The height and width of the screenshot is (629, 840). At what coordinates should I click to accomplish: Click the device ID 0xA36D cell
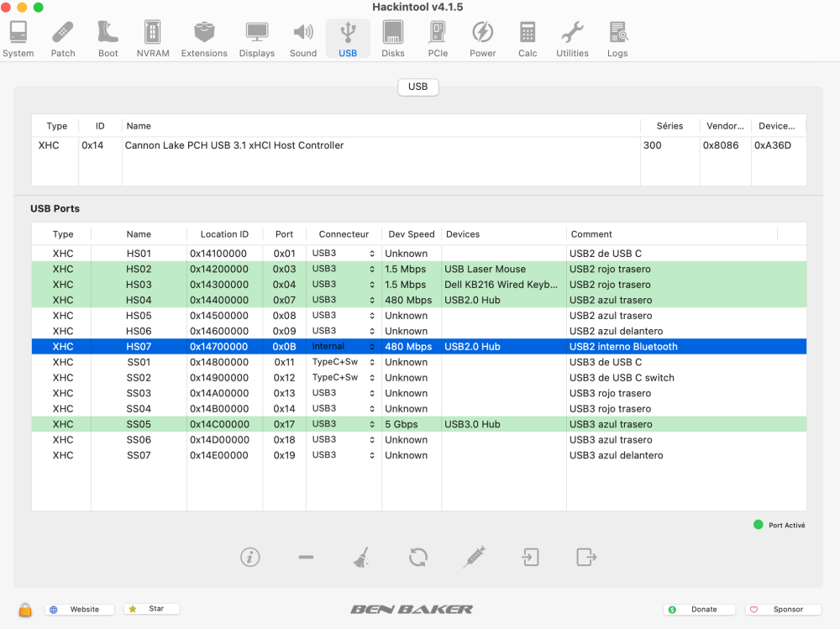point(773,145)
